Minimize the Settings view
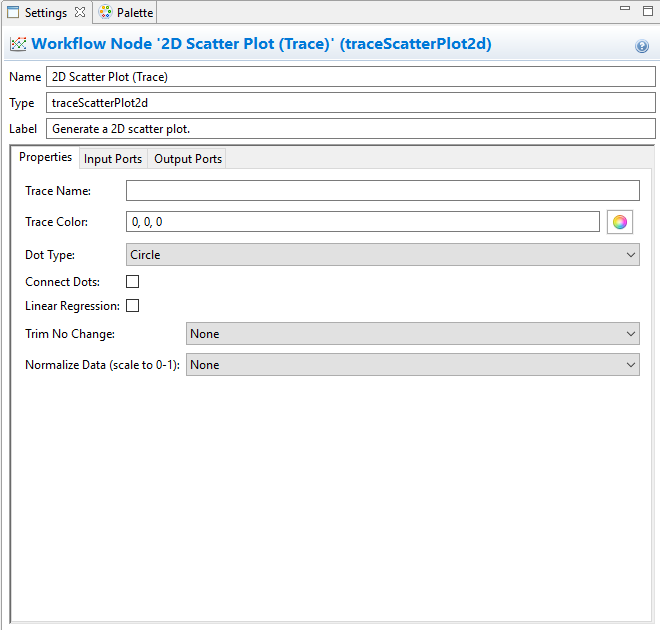This screenshot has width=660, height=630. tap(625, 8)
